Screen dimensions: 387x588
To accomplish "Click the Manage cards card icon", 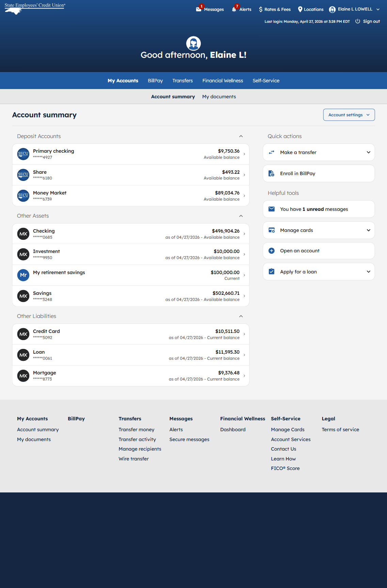I will pos(271,230).
